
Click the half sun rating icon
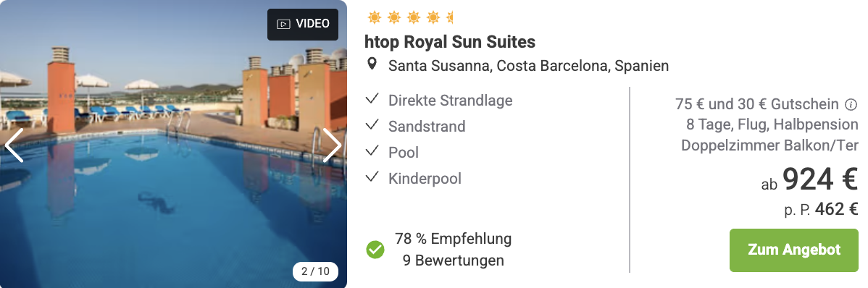click(x=449, y=17)
